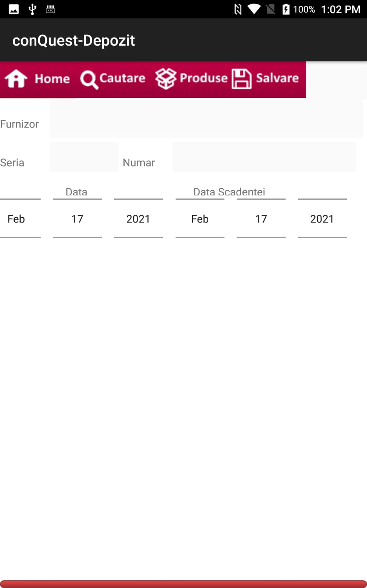367x588 pixels.
Task: Select day 17 in Data Scadentei picker
Action: 261,219
